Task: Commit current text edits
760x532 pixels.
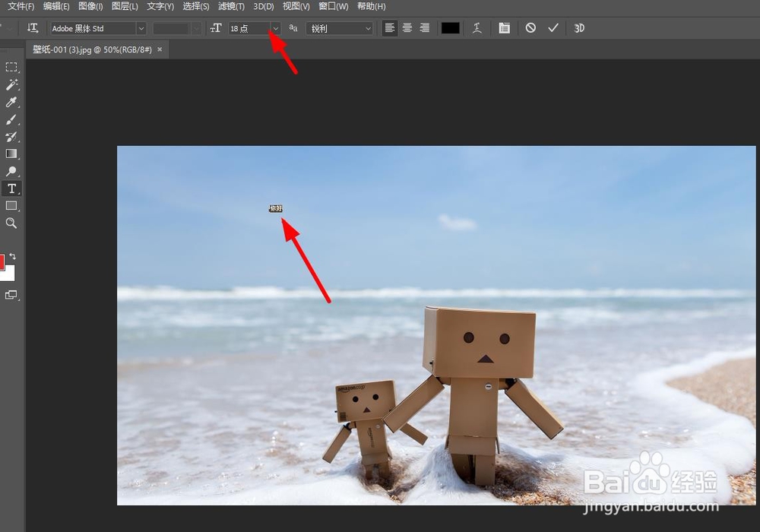Action: [553, 28]
